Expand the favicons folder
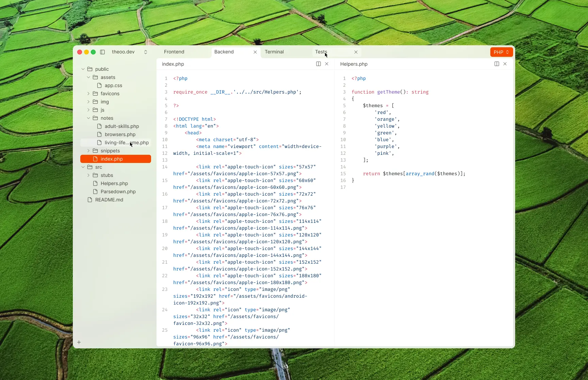Screen dimensions: 588x380 click(x=88, y=93)
